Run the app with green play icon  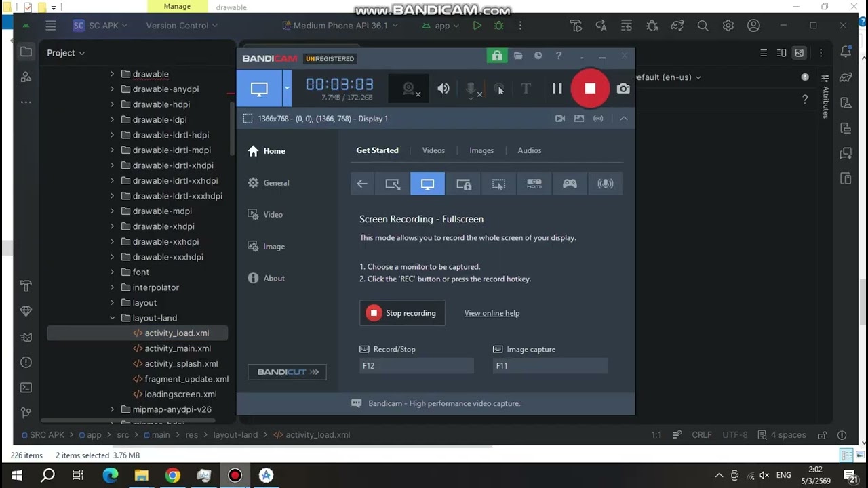[477, 26]
